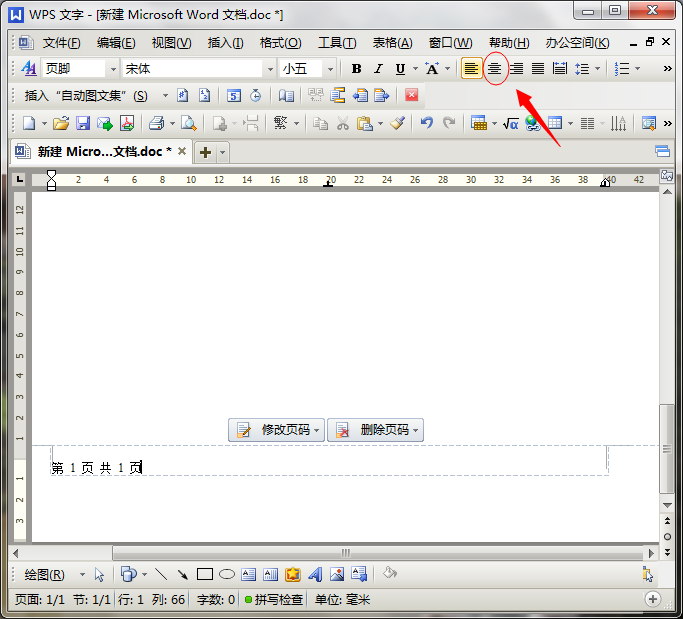
Task: Save document floppy disk icon
Action: 83,124
